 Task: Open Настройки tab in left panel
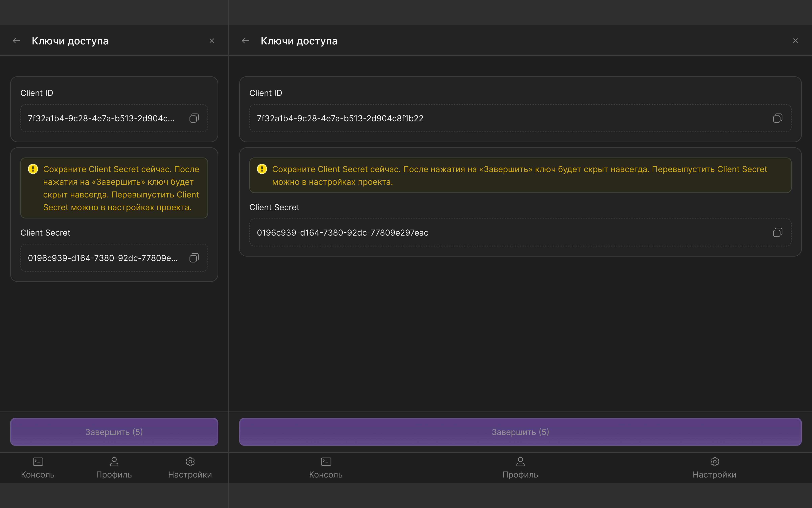[190, 468]
